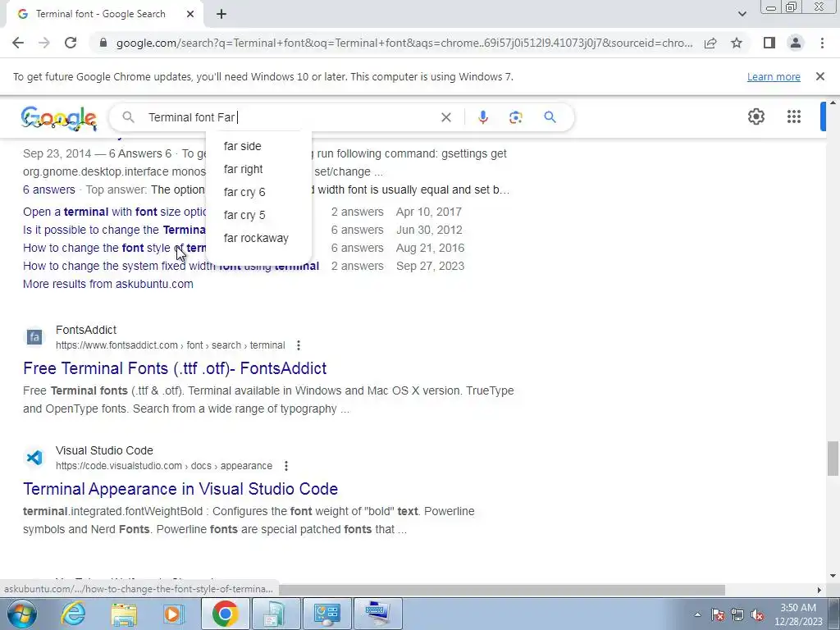
Task: Open Windows Media Player from the taskbar
Action: [x=173, y=614]
